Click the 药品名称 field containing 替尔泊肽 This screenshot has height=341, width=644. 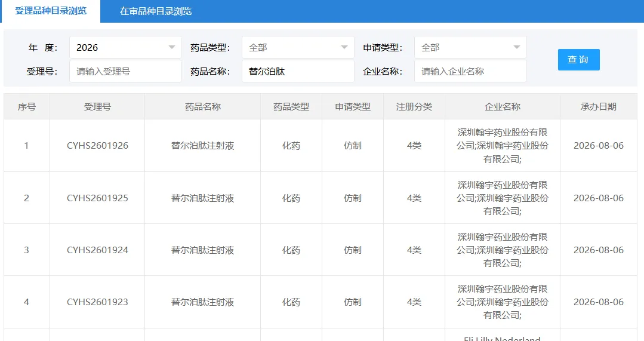[x=298, y=72]
